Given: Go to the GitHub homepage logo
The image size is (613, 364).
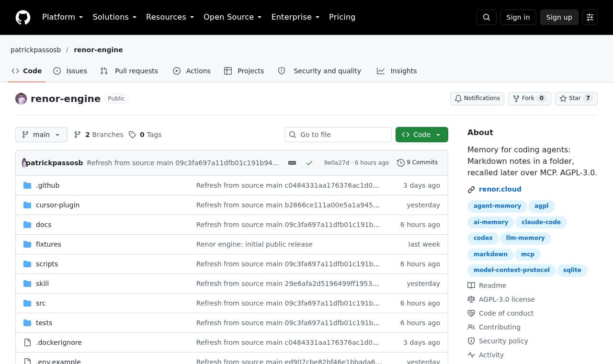Looking at the screenshot, I should pos(23,17).
